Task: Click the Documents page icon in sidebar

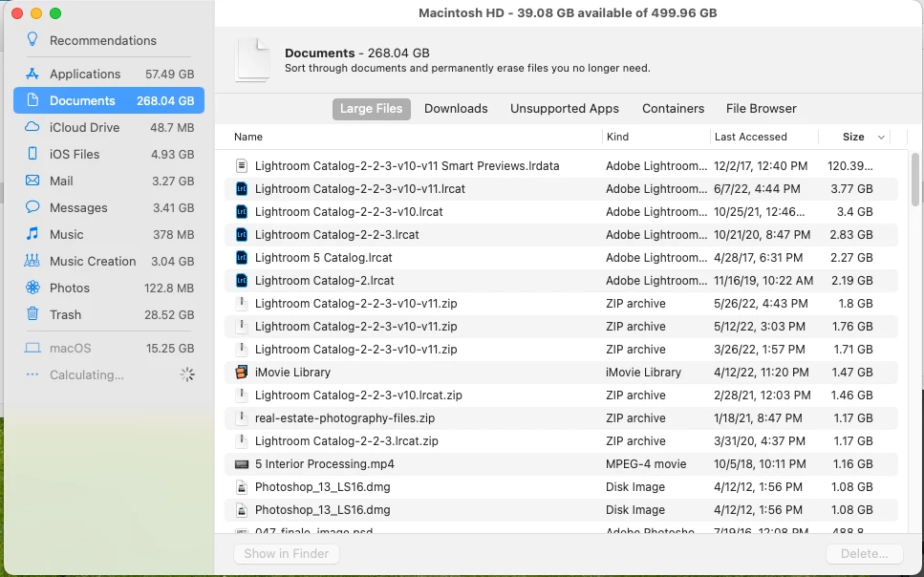Action: click(x=33, y=100)
